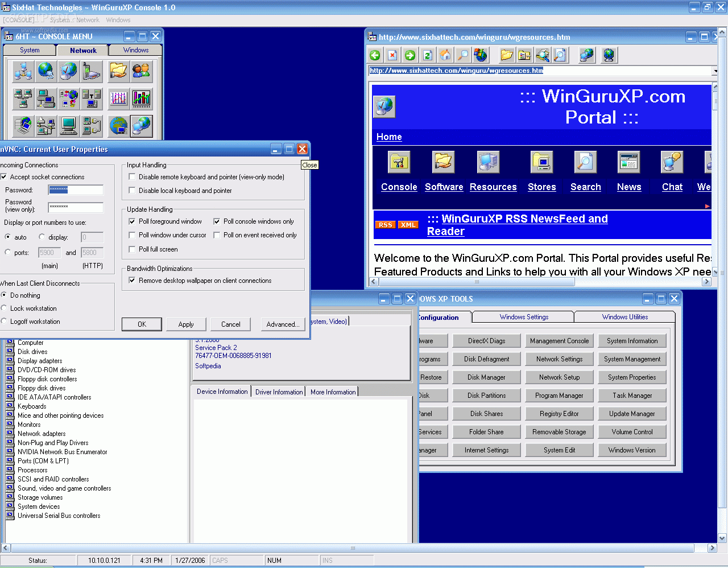
Task: Click the networked computers cluster icon in Console Menu
Action: [x=23, y=71]
